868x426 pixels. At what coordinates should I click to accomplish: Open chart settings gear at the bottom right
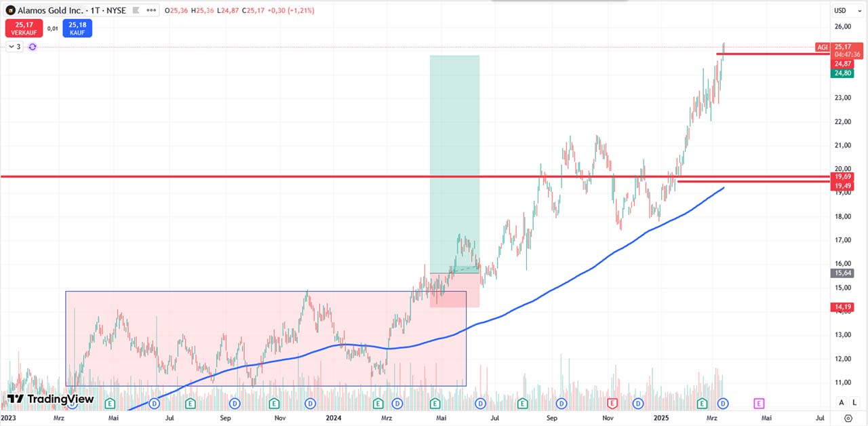[x=848, y=419]
